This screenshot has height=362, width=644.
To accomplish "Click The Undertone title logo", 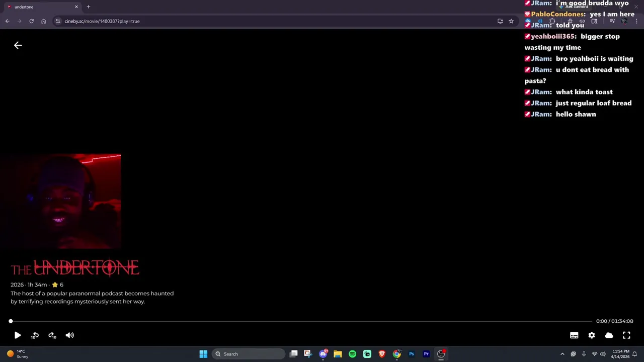I will 75,268.
